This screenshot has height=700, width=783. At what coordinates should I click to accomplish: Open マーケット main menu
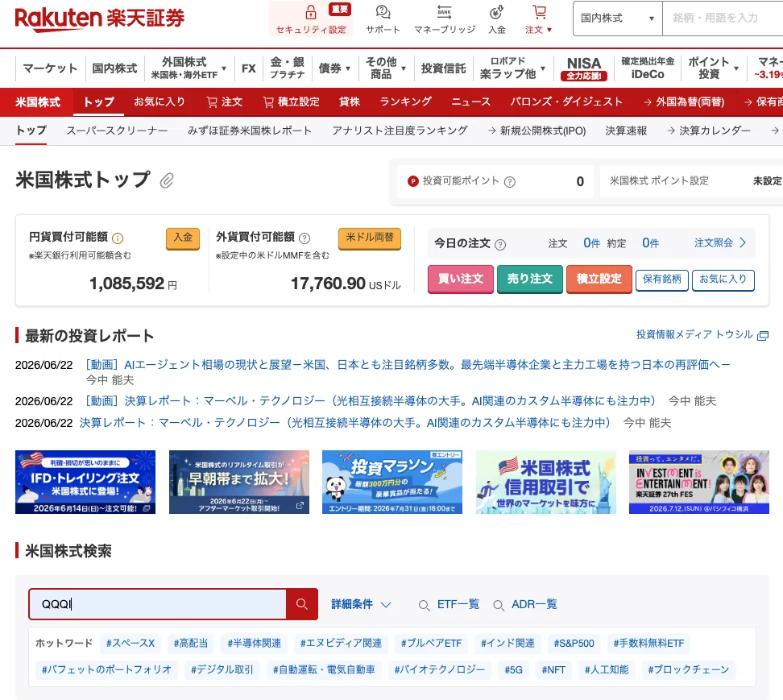[50, 68]
